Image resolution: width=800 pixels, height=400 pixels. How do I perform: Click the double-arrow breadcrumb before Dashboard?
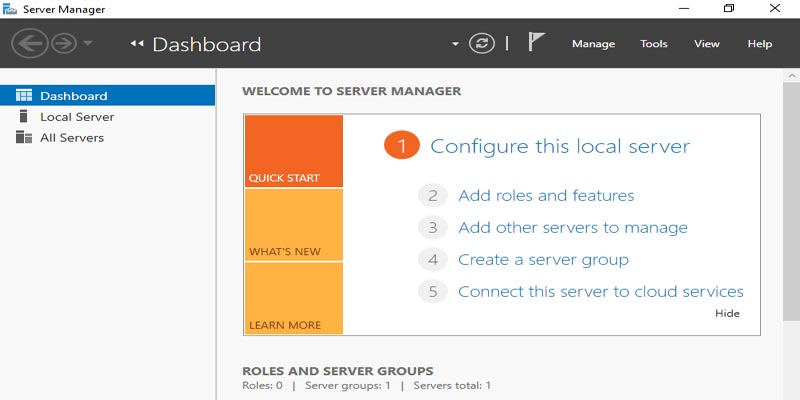tap(137, 44)
